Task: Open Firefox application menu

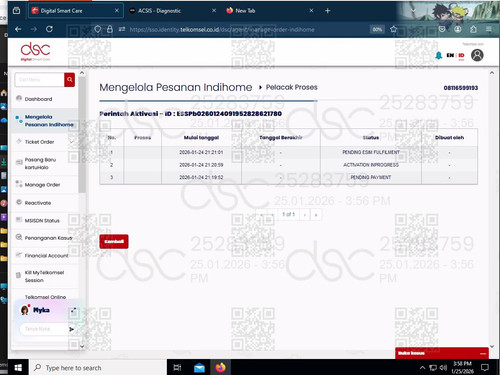Action: 489,29
